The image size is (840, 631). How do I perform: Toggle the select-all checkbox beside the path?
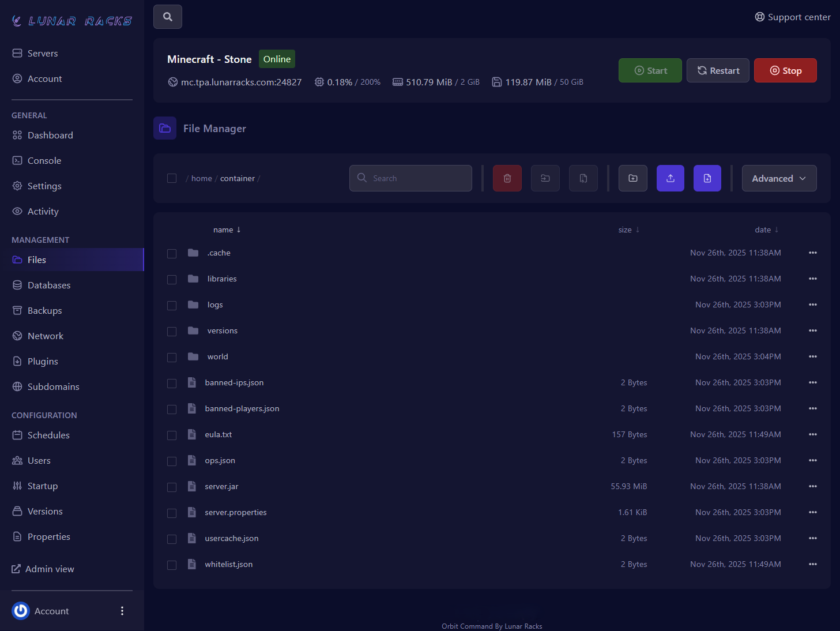pos(172,178)
